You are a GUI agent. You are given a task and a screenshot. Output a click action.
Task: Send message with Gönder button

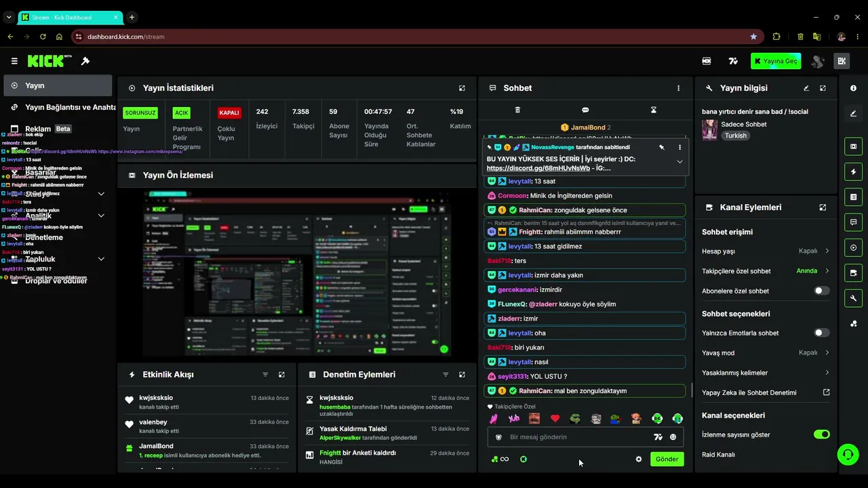[x=667, y=459]
